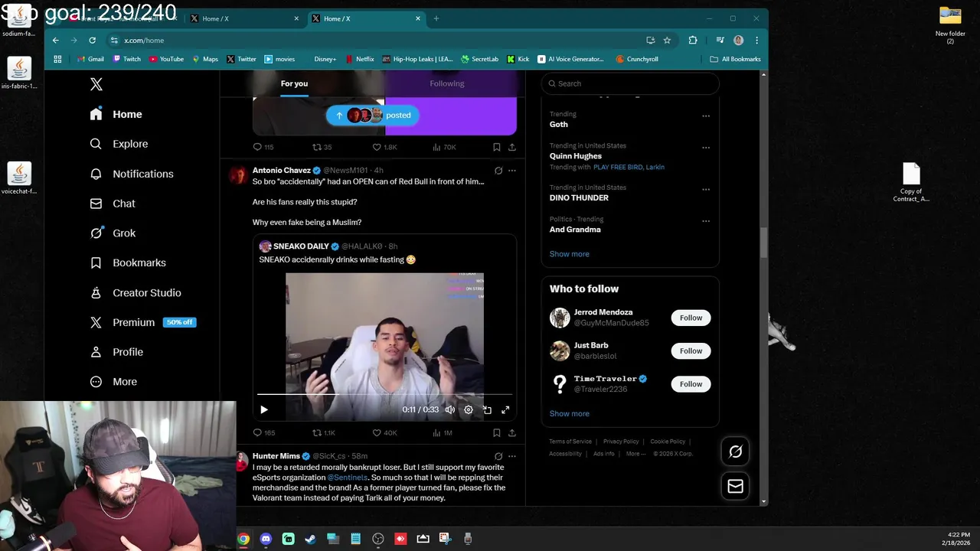The height and width of the screenshot is (551, 980).
Task: Open Bookmarks in the sidebar
Action: point(128,262)
